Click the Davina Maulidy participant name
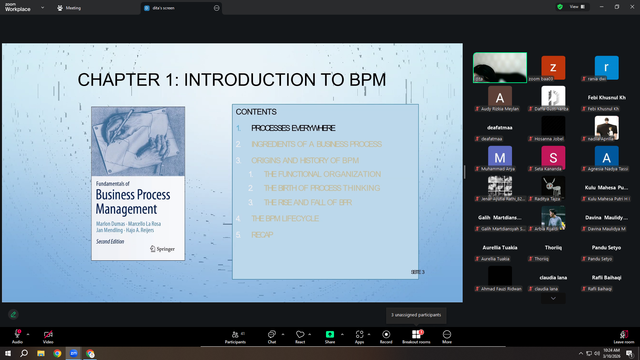640x360 pixels. coord(607,218)
